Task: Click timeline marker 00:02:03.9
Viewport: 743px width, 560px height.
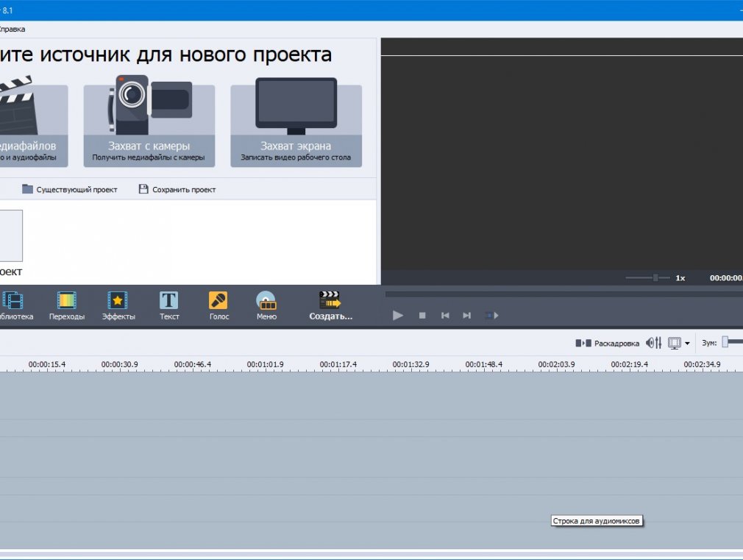Action: pyautogui.click(x=556, y=364)
